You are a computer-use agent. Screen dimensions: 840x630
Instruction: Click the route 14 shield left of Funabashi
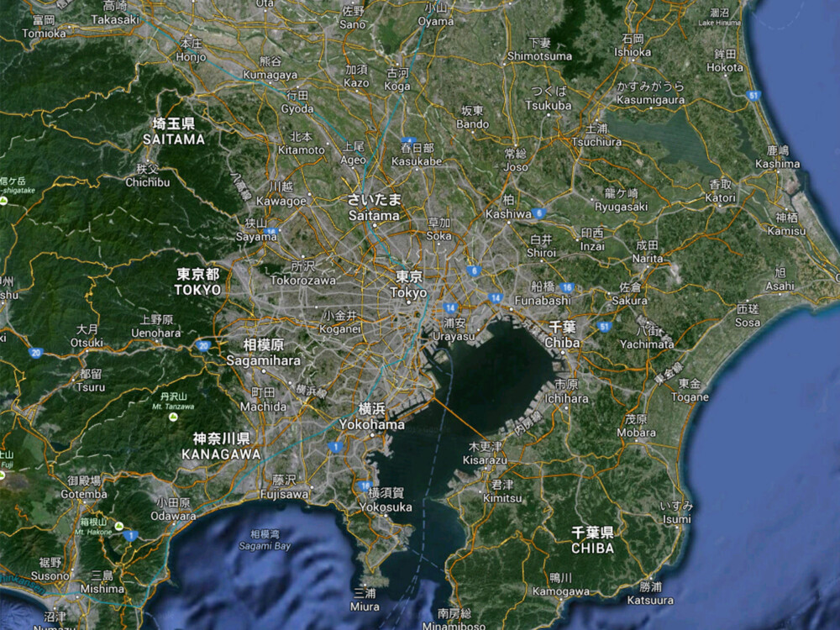pos(495,298)
